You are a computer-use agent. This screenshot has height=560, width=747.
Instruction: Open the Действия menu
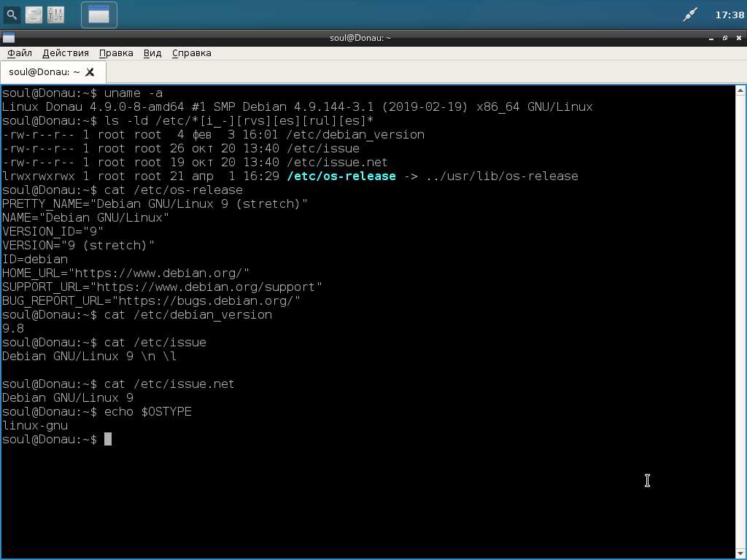(66, 52)
